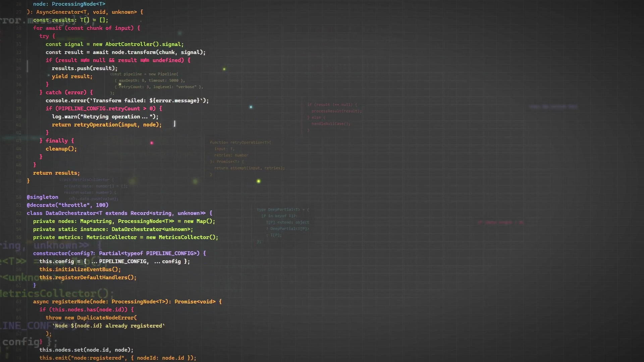Viewport: 644px width, 362px height.
Task: Click the console.error 'Transform failed' line
Action: click(x=127, y=101)
